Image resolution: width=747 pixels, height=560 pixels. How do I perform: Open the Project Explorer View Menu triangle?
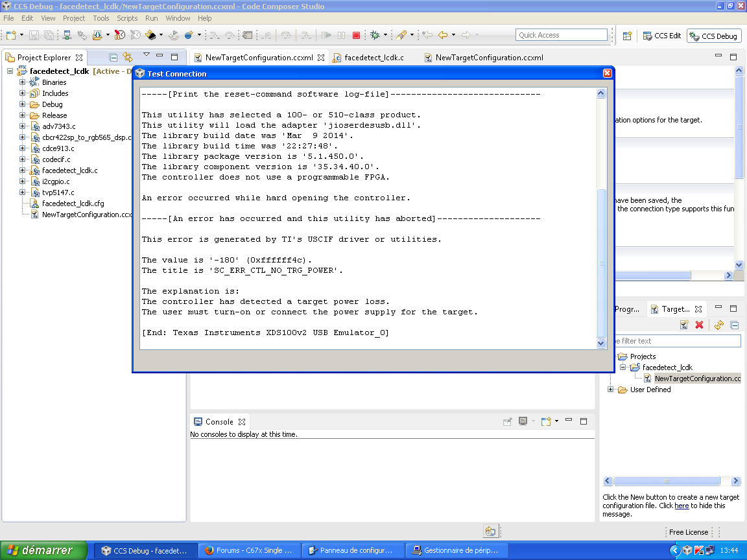tap(147, 54)
